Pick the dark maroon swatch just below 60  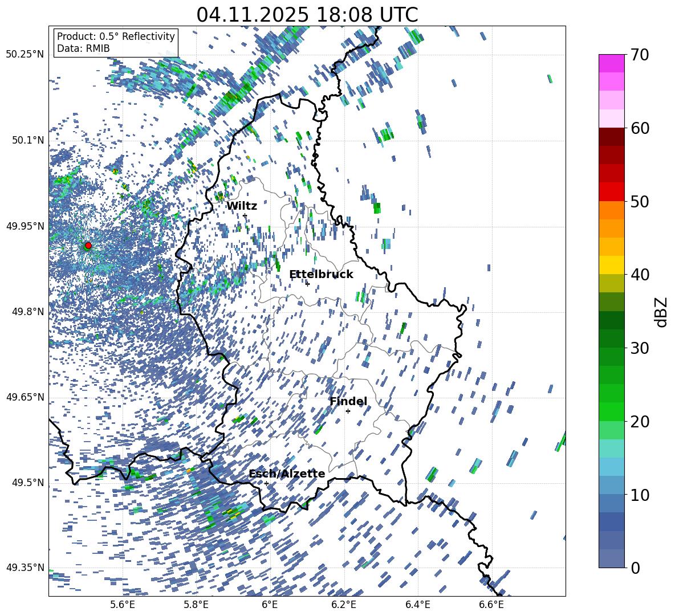612,137
